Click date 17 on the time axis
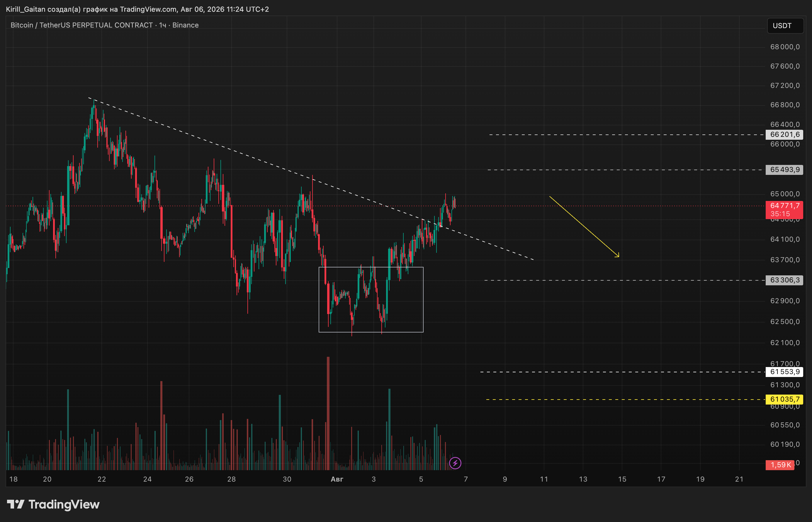Screen dimensions: 812x522 coord(661,479)
